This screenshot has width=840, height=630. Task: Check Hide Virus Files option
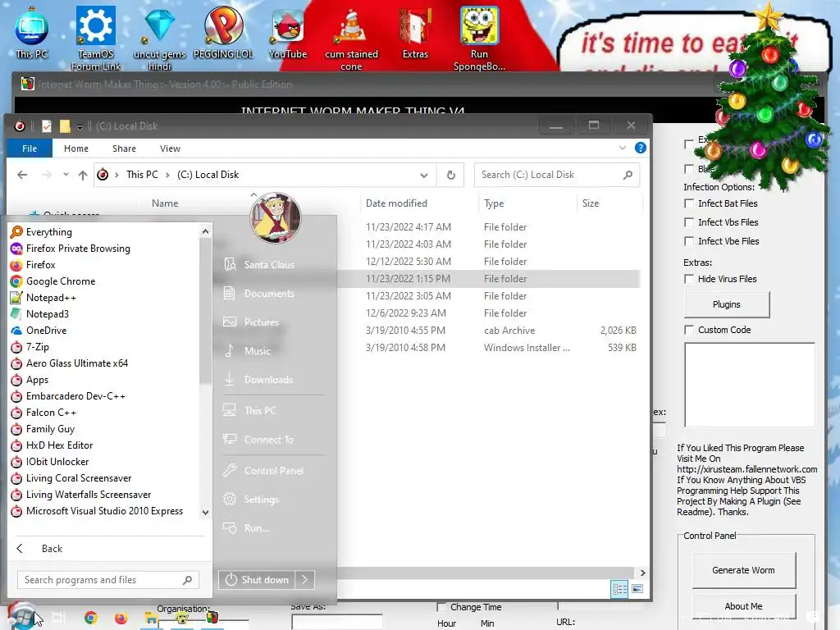point(689,279)
